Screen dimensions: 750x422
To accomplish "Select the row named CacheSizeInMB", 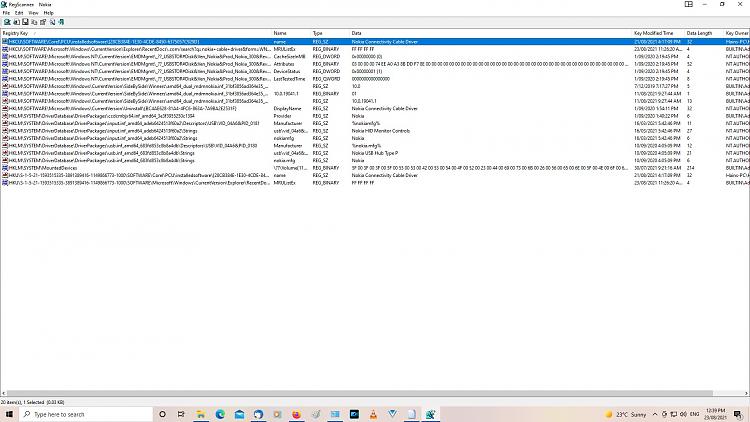I will coord(375,56).
